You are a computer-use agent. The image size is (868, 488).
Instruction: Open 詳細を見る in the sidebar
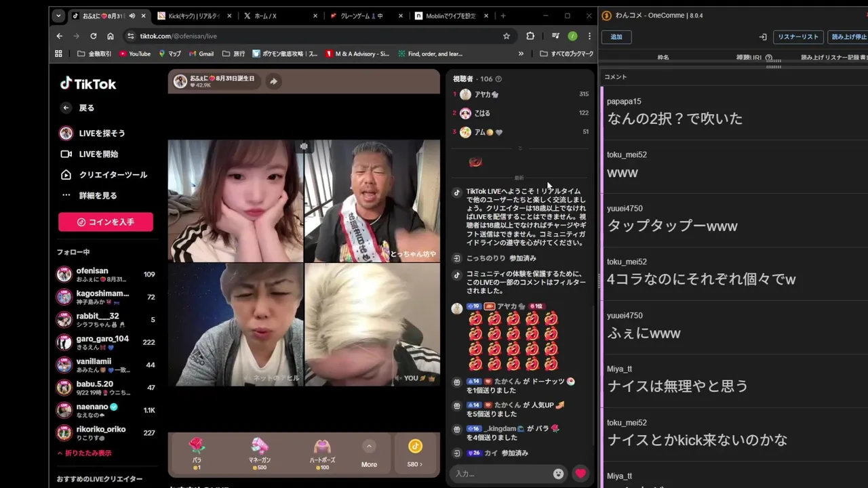(x=98, y=195)
